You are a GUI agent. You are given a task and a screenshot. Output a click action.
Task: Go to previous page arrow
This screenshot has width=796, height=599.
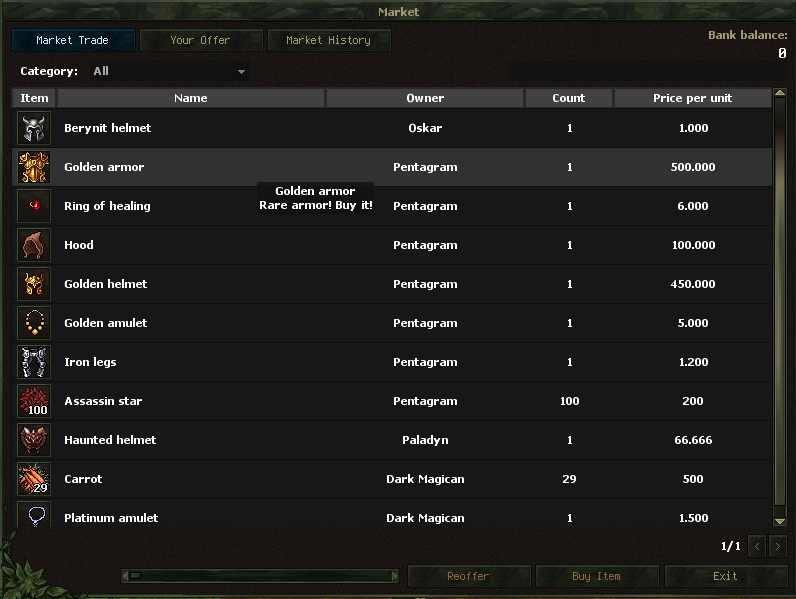point(757,547)
